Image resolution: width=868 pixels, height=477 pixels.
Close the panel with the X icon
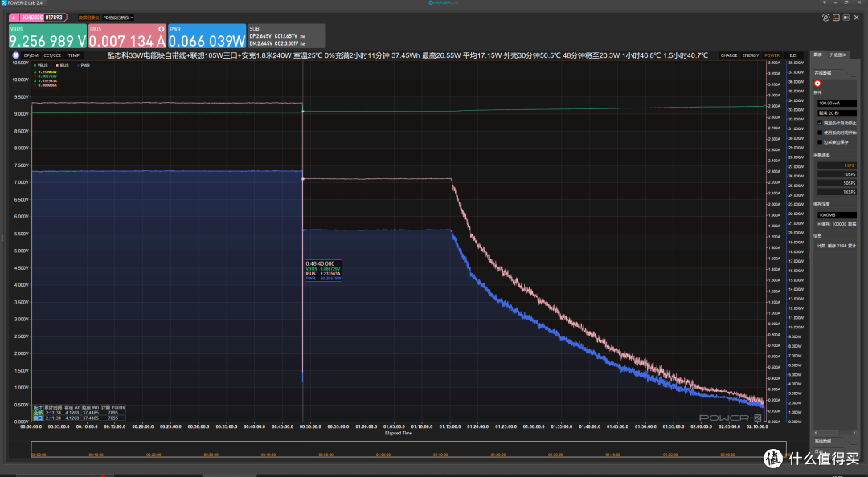(857, 18)
